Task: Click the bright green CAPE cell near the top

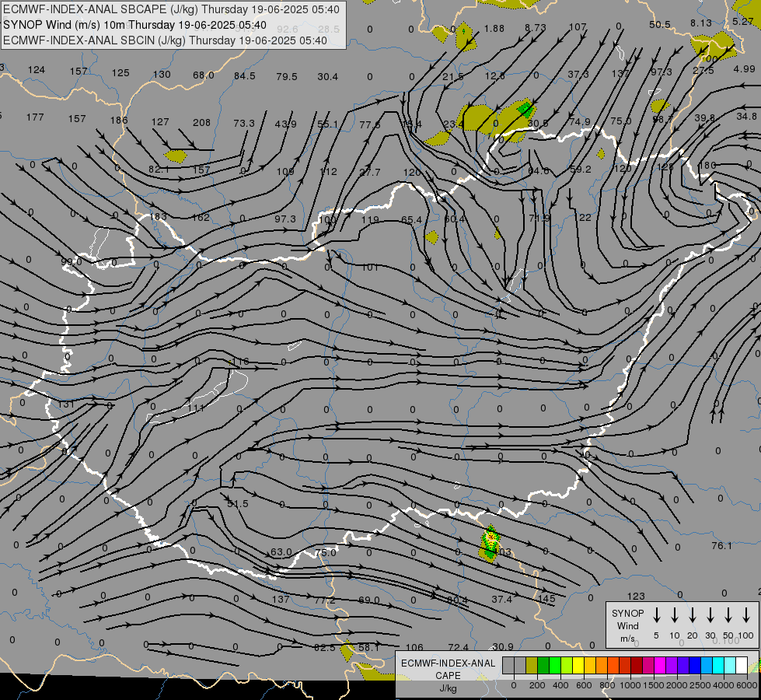Action: [525, 108]
